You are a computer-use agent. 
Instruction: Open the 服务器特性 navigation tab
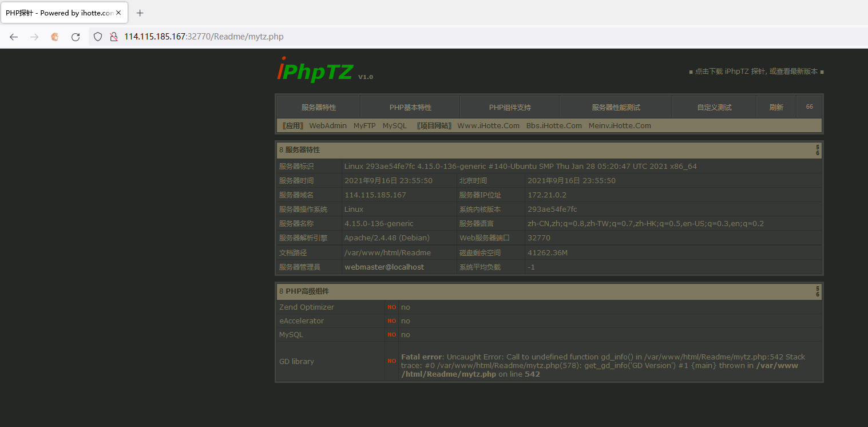pyautogui.click(x=319, y=107)
